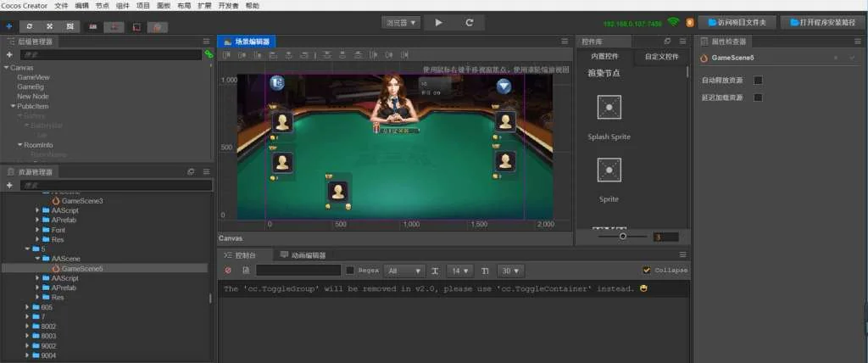Click the 访问项目文件夹 button

pyautogui.click(x=736, y=22)
